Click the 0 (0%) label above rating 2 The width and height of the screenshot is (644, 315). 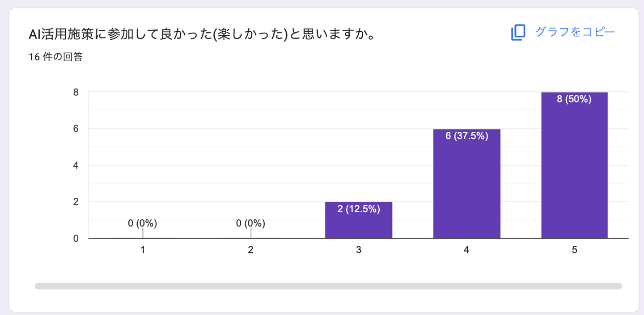(x=250, y=223)
